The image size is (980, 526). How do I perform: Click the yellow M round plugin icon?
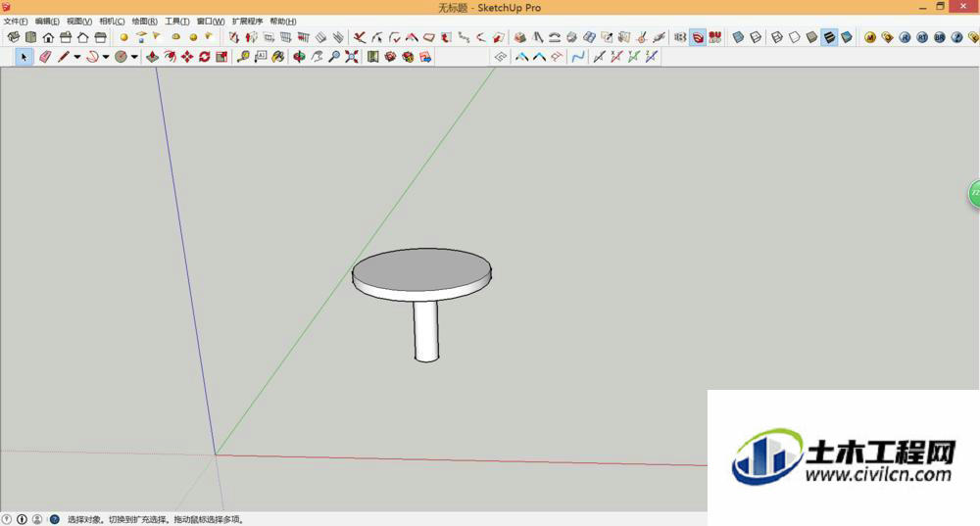coord(869,37)
